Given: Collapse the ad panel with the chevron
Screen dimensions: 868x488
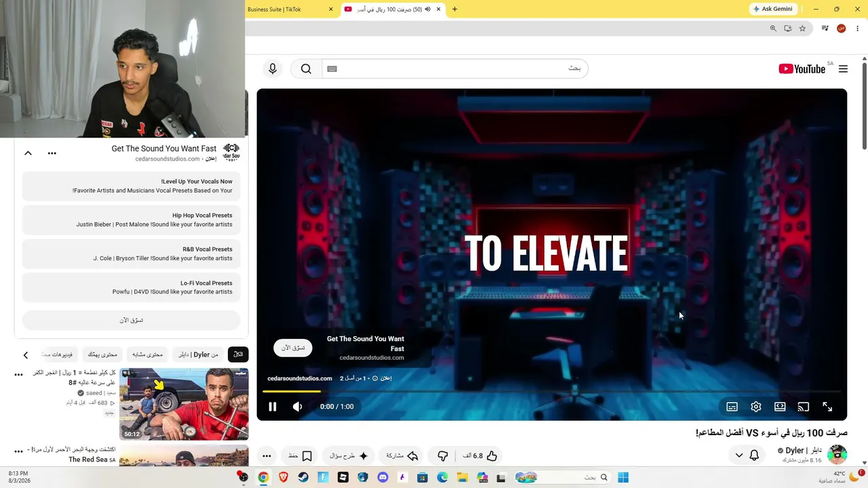Looking at the screenshot, I should click(28, 153).
